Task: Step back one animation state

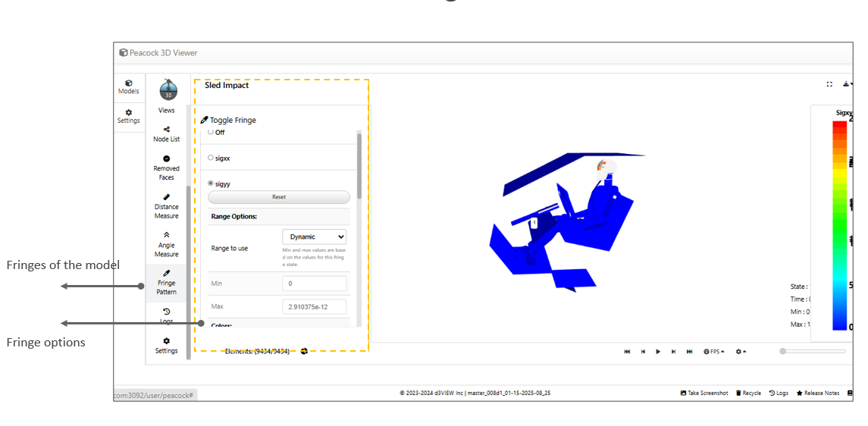Action: (x=643, y=351)
